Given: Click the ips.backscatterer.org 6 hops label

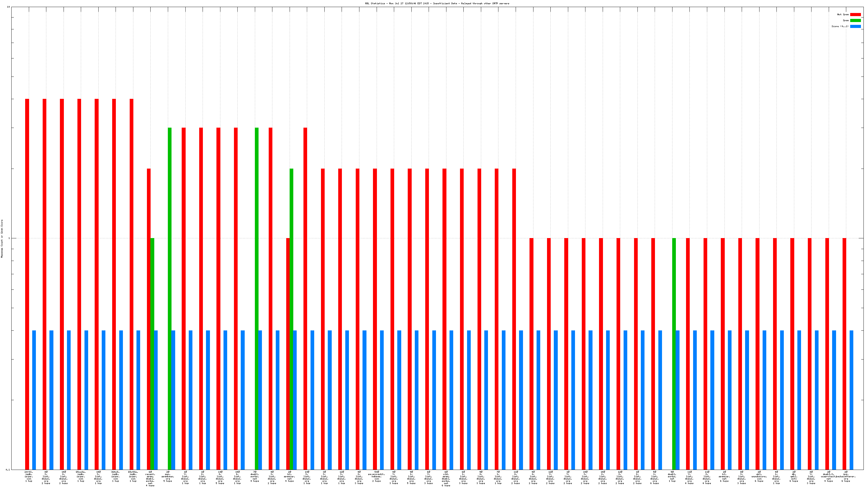Looking at the screenshot, I should pyautogui.click(x=846, y=476).
